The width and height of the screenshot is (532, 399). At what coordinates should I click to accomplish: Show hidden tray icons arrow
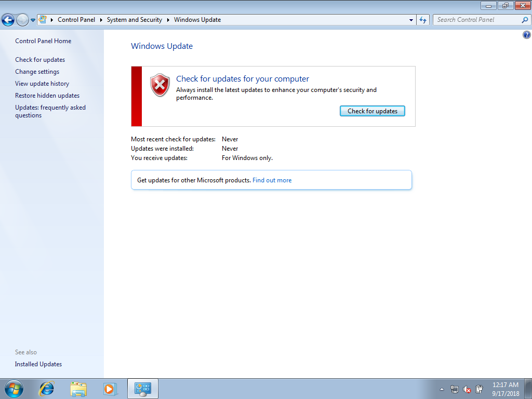click(x=442, y=389)
